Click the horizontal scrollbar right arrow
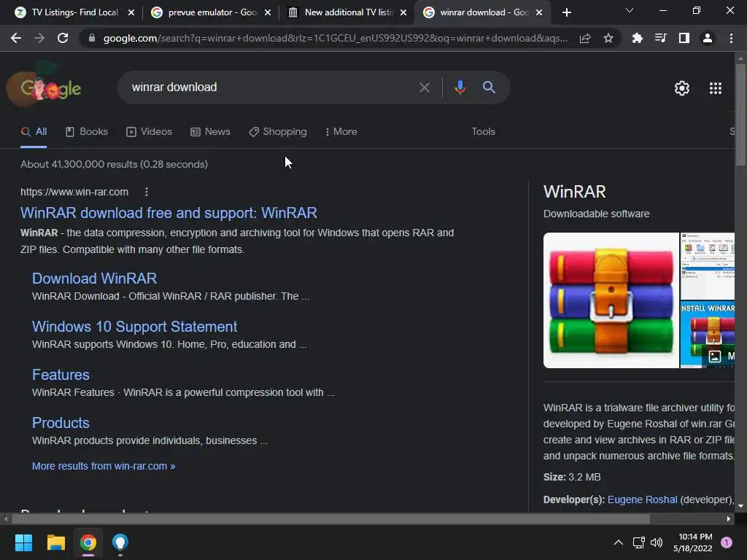The height and width of the screenshot is (560, 747). click(x=729, y=519)
